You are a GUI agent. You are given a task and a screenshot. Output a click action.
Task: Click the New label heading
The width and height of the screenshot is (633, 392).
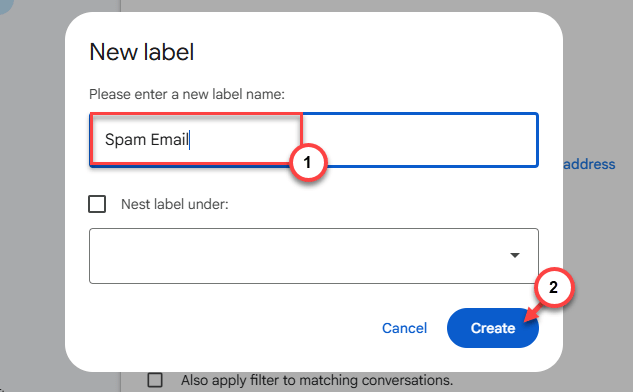[142, 52]
